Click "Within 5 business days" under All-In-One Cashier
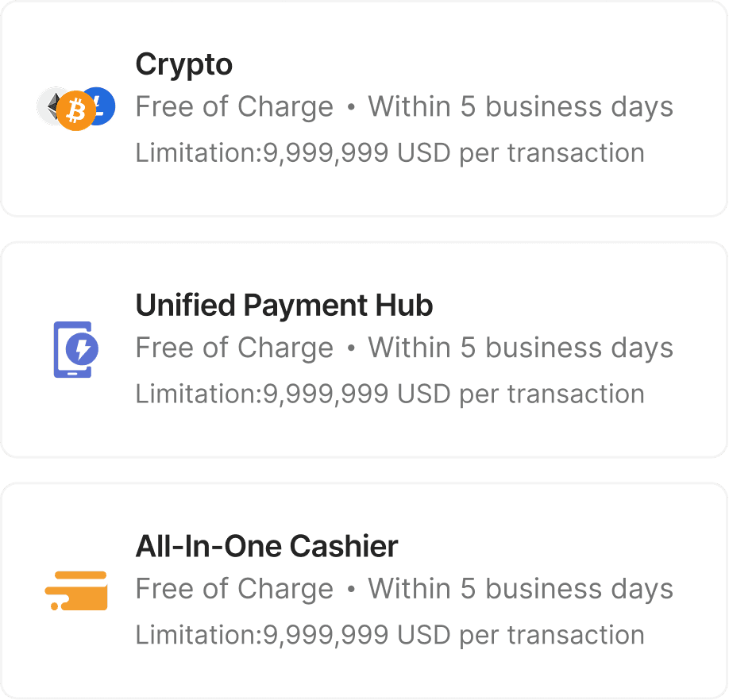The width and height of the screenshot is (729, 700). point(520,589)
